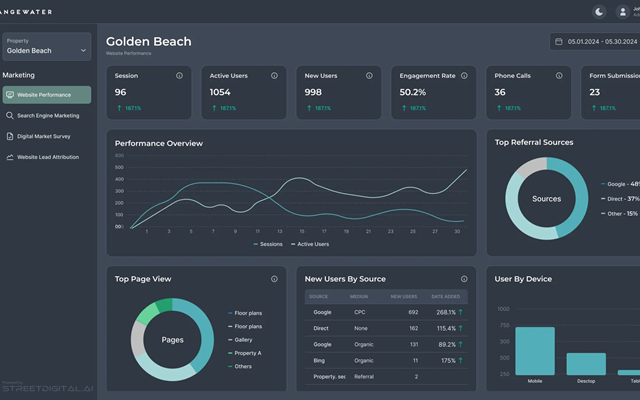This screenshot has height=400, width=640.
Task: Open the user profile avatar icon
Action: 622,12
